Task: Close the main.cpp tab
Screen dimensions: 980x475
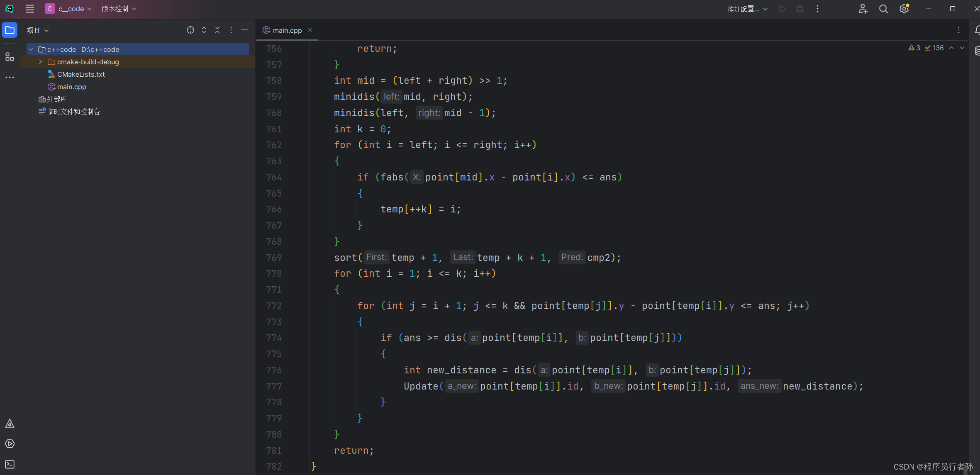Action: click(310, 30)
